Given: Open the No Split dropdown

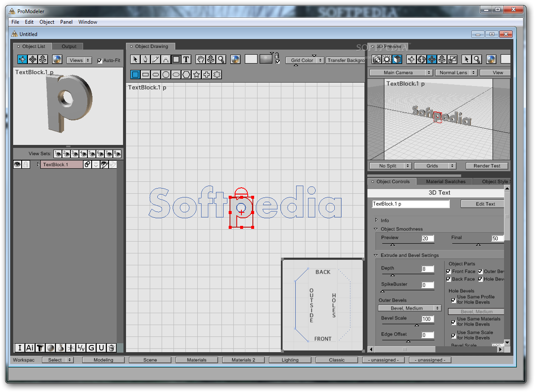Looking at the screenshot, I should click(x=390, y=166).
